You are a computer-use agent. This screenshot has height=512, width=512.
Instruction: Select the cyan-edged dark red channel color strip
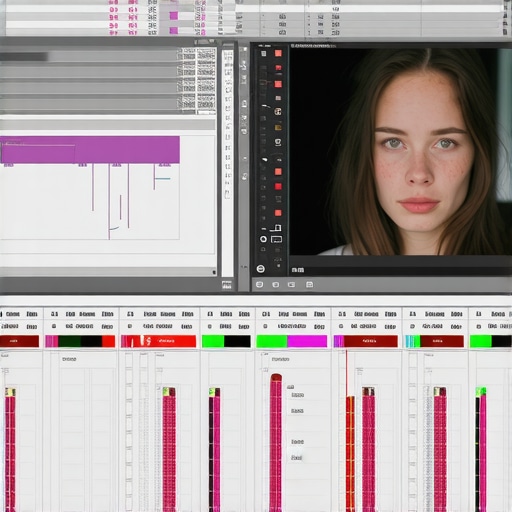coord(434,341)
